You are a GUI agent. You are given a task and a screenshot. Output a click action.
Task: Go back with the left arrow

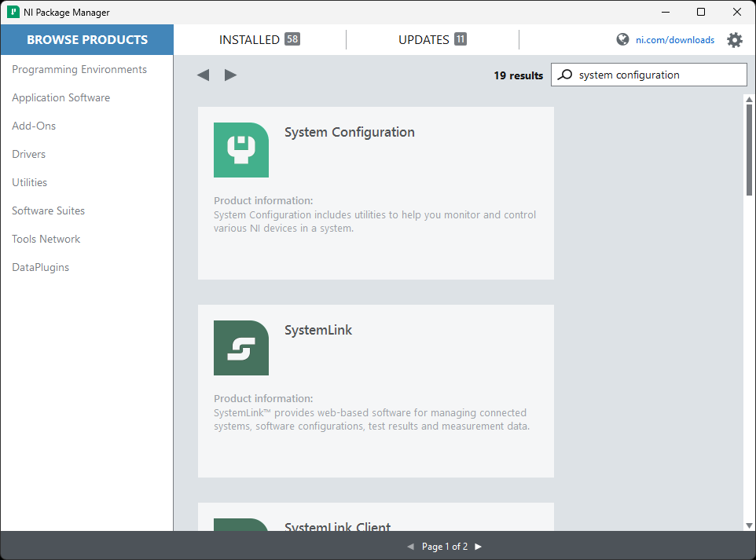[x=203, y=75]
